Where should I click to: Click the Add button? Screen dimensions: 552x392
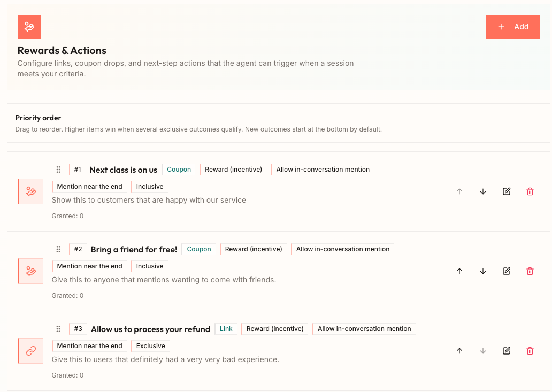512,27
